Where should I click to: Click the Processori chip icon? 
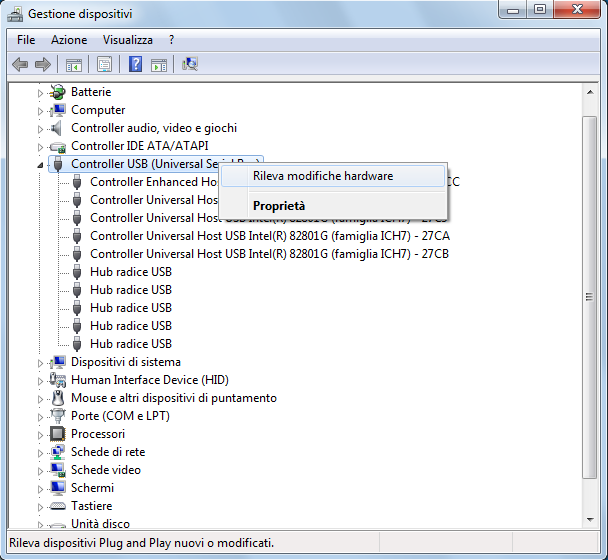click(x=57, y=434)
